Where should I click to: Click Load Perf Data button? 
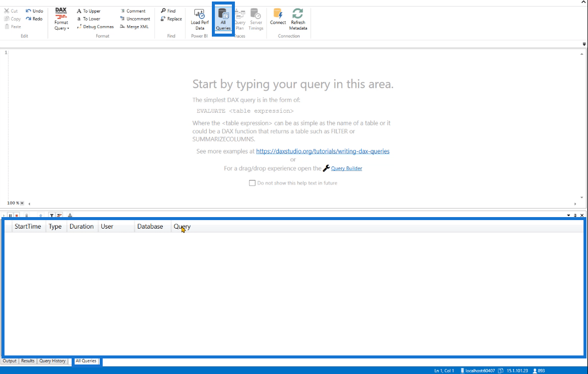point(199,19)
